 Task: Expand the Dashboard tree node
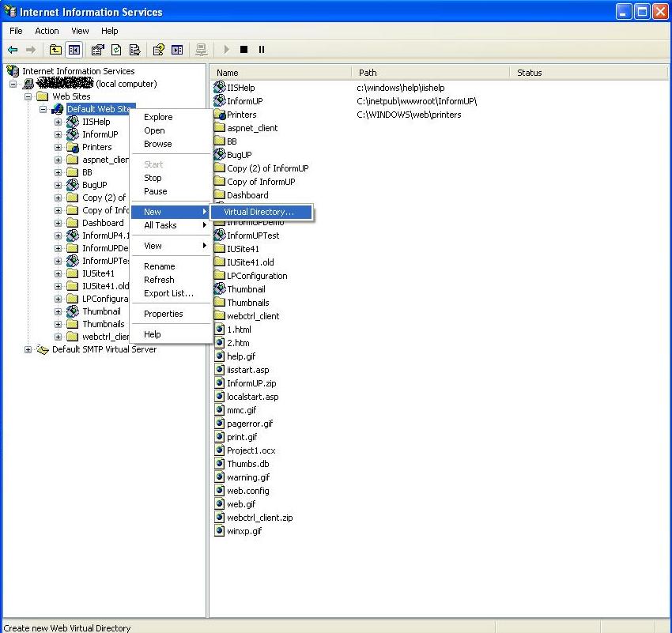[x=59, y=223]
